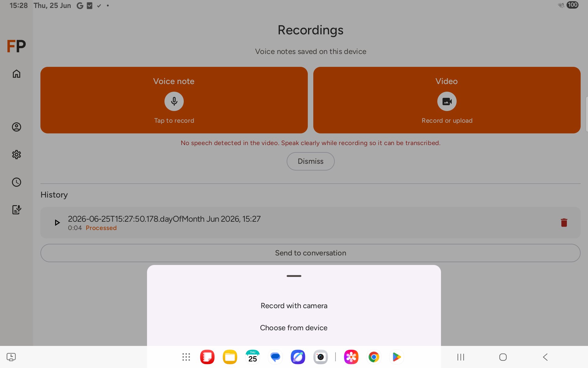Click the Recordings page heading
The image size is (588, 368).
[311, 30]
